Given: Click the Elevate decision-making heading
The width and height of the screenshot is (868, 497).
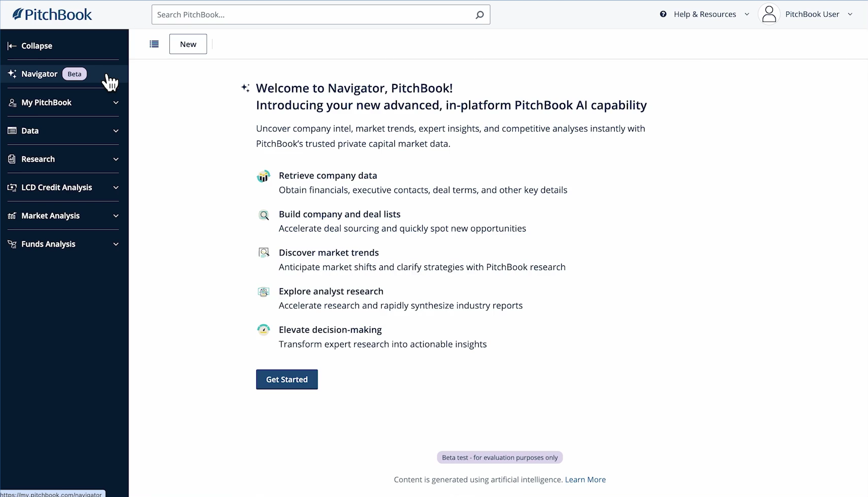Looking at the screenshot, I should coord(330,330).
